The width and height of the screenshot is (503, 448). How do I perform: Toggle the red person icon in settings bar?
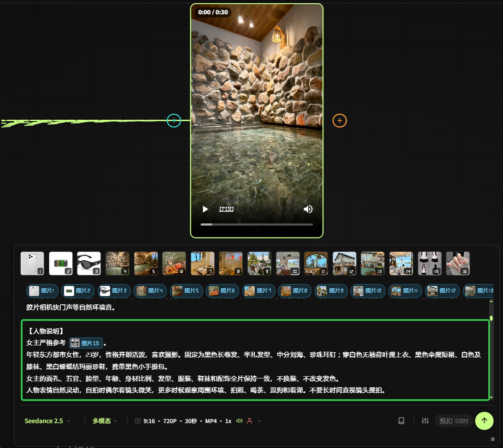pyautogui.click(x=250, y=421)
